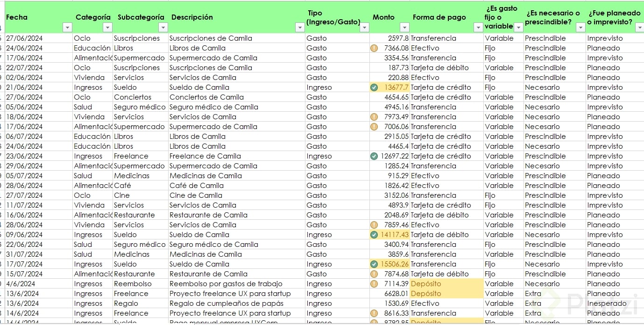Select the cell 'Freelance de Camila'

pyautogui.click(x=236, y=156)
